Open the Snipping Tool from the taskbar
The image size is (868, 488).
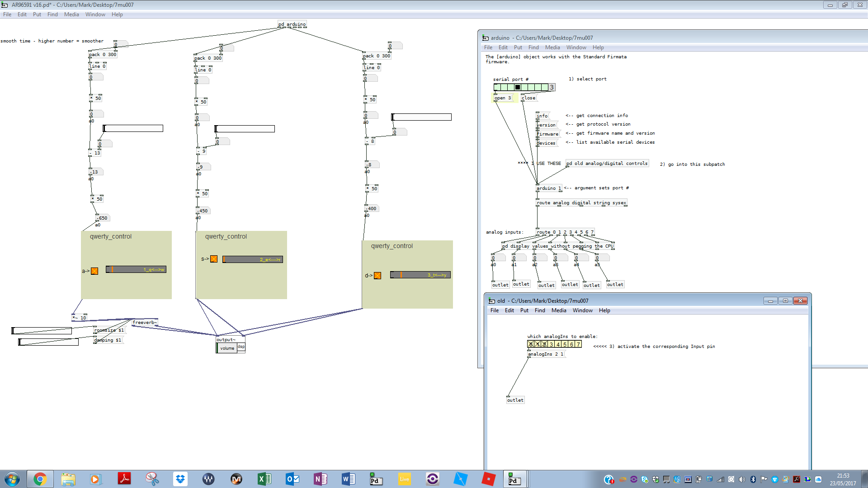pos(152,479)
